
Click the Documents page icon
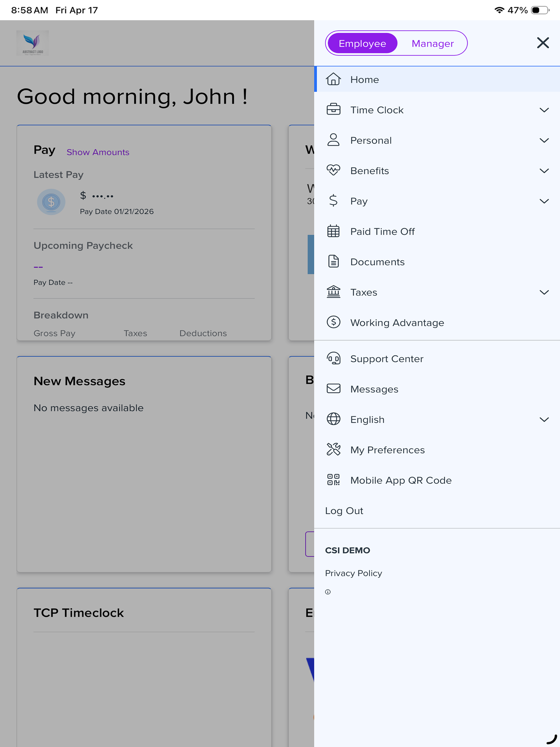click(333, 261)
